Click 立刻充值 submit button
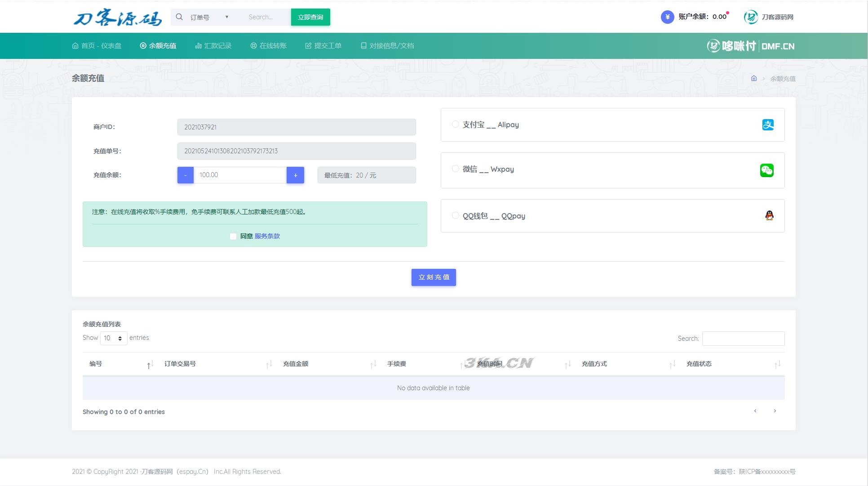This screenshot has height=486, width=868. coord(434,276)
